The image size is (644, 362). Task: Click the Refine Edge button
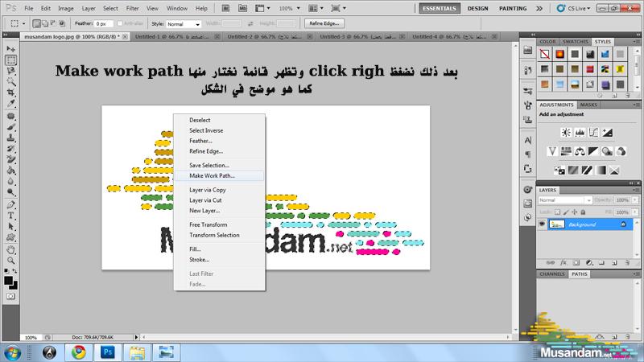coord(324,23)
